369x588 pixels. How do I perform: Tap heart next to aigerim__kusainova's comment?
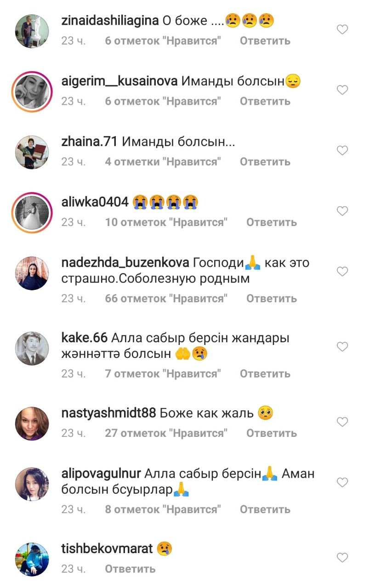[x=342, y=90]
